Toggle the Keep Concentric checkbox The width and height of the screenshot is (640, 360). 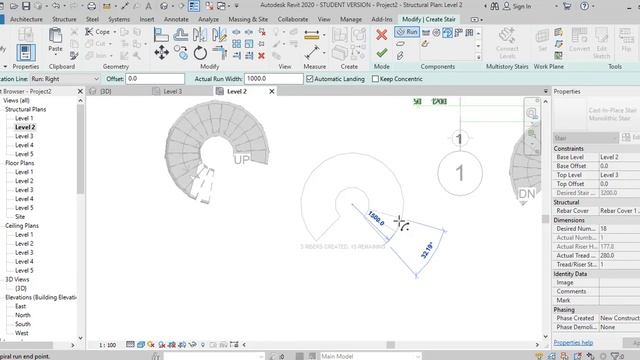[x=375, y=79]
